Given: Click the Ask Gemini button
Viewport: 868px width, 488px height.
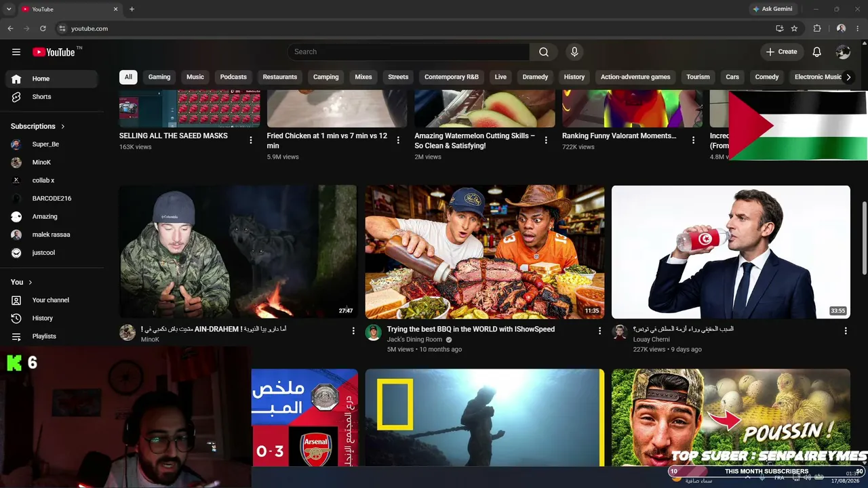Looking at the screenshot, I should point(772,9).
